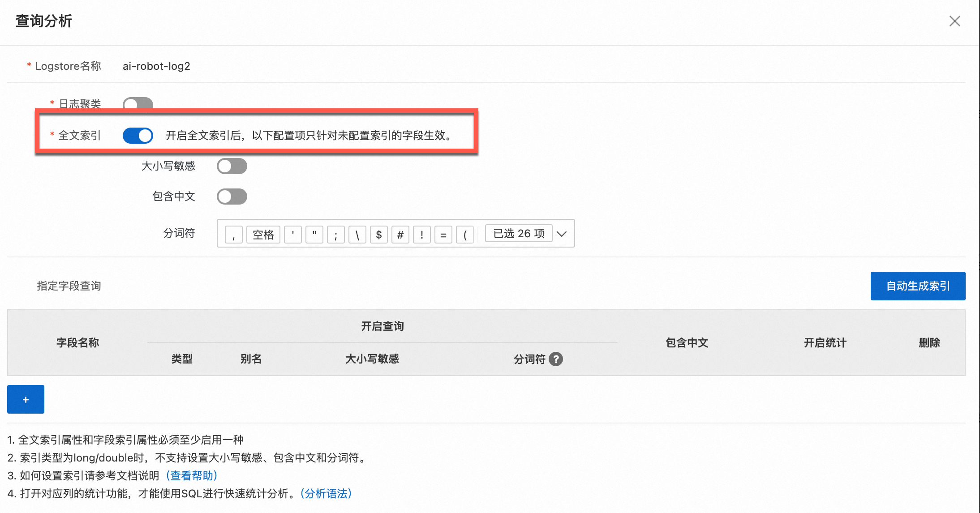Open the 分析语法 link
This screenshot has width=980, height=513.
click(x=326, y=493)
